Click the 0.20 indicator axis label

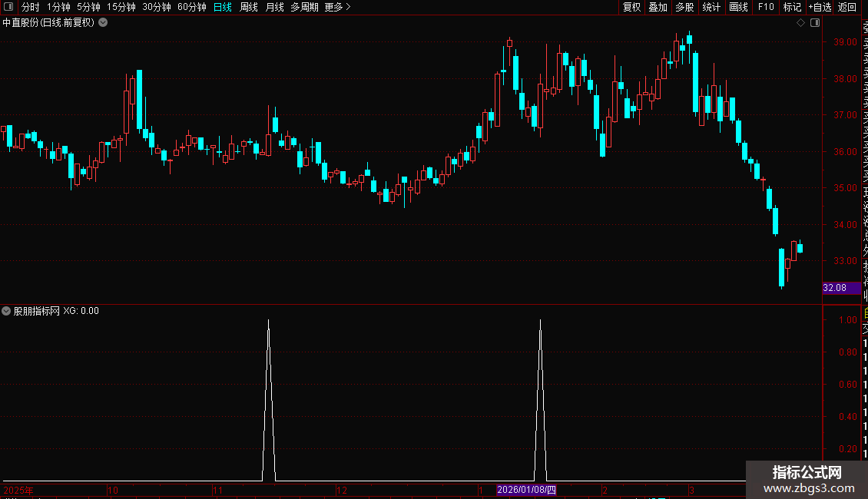coord(848,448)
